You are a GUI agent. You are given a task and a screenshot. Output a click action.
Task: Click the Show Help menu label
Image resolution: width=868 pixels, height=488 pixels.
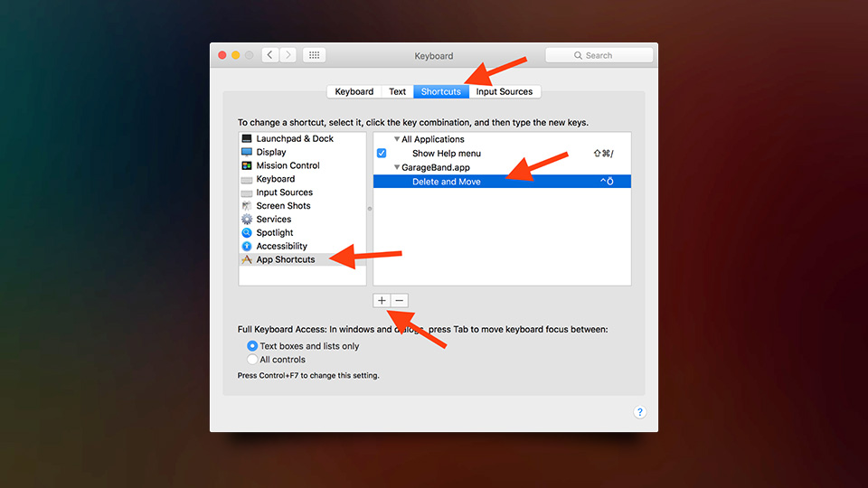click(x=446, y=154)
